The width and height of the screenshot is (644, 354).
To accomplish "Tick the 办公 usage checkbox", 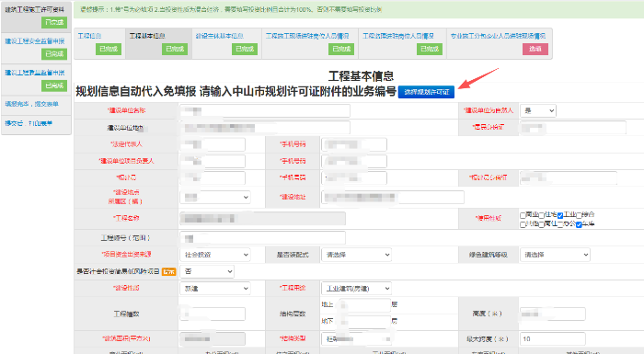I will click(x=560, y=224).
